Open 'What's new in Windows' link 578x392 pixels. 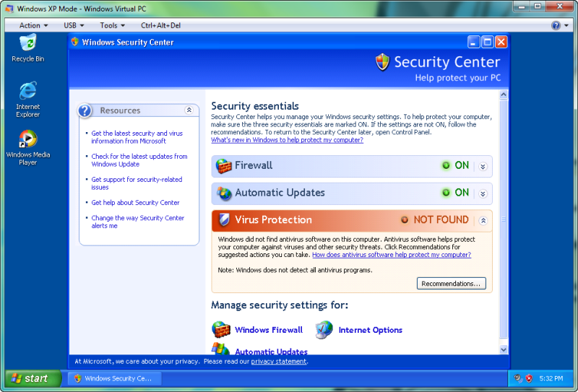[x=287, y=140]
